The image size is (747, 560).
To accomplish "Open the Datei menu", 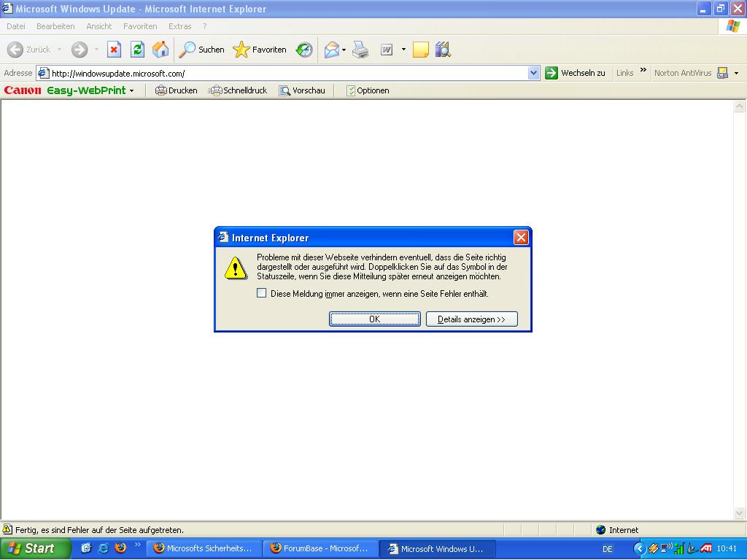I will pyautogui.click(x=16, y=26).
